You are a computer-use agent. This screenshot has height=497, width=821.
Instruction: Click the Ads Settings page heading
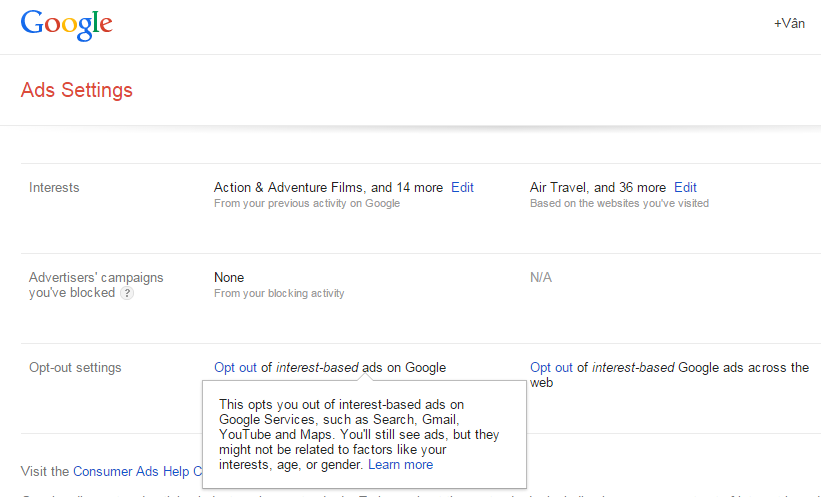(76, 90)
